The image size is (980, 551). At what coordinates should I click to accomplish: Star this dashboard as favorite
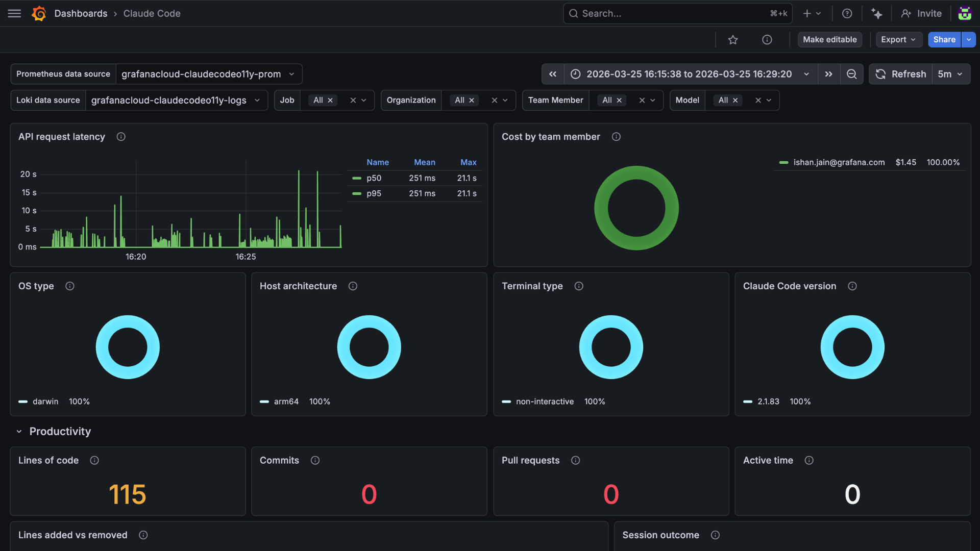point(733,40)
